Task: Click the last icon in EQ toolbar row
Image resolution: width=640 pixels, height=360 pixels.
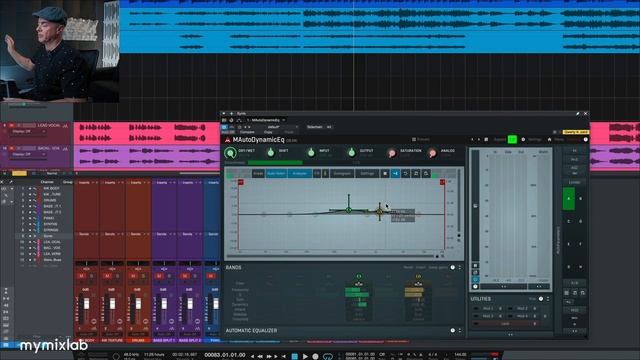Action: point(426,173)
